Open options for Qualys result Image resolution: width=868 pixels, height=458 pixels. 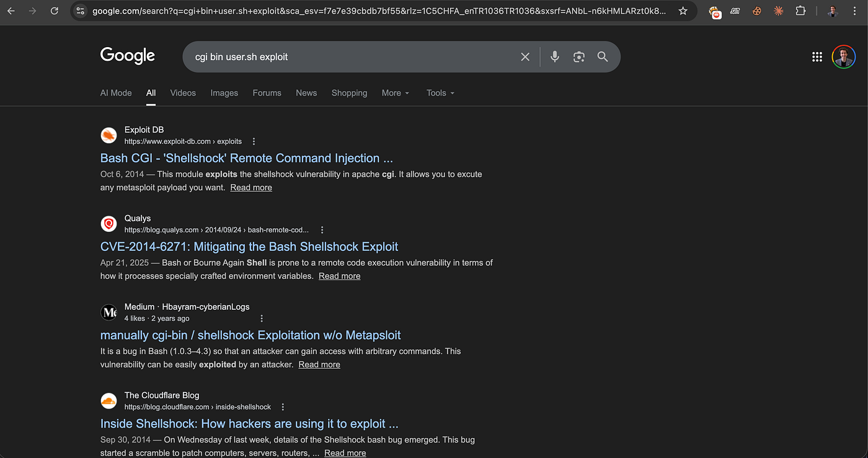coord(322,230)
